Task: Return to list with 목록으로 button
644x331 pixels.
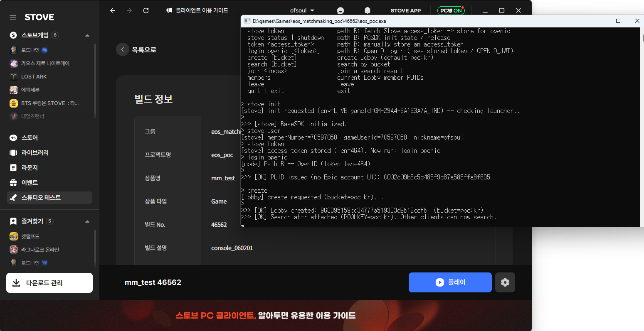Action: coord(136,49)
